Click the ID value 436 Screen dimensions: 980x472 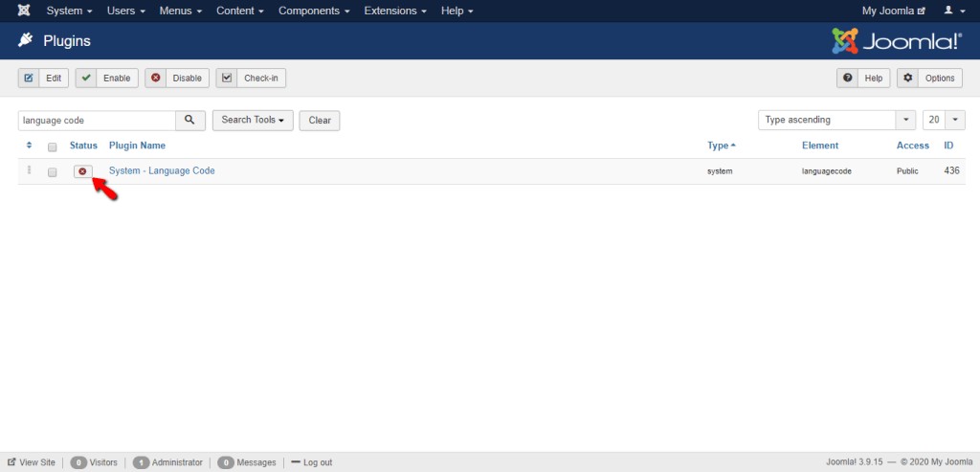[952, 170]
